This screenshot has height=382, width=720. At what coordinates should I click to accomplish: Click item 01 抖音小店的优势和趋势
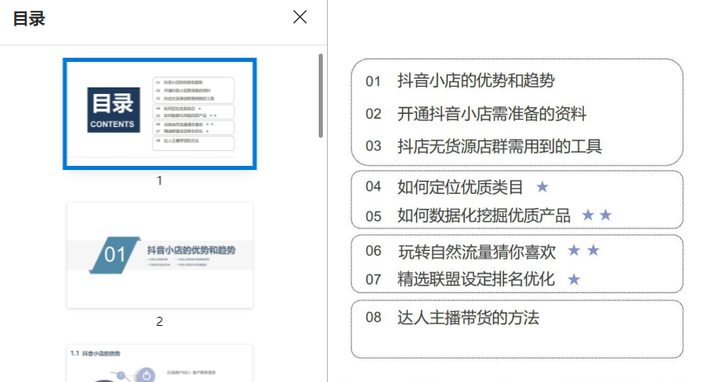pyautogui.click(x=460, y=81)
